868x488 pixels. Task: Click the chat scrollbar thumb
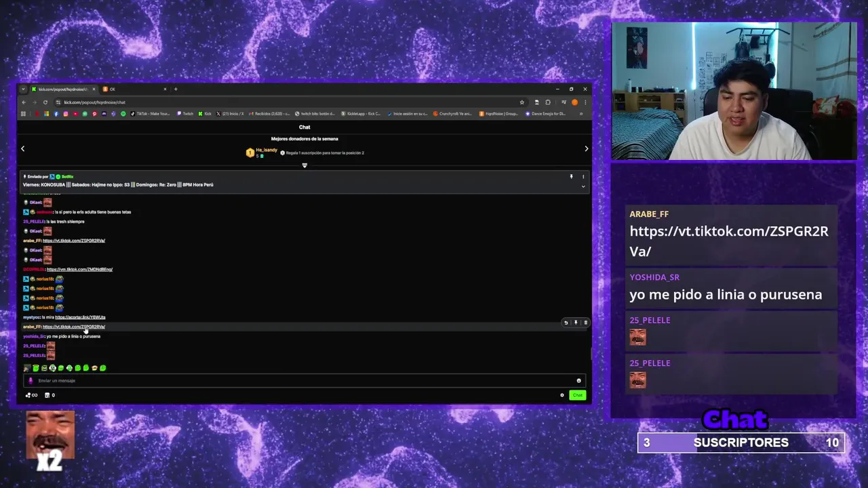tap(591, 354)
